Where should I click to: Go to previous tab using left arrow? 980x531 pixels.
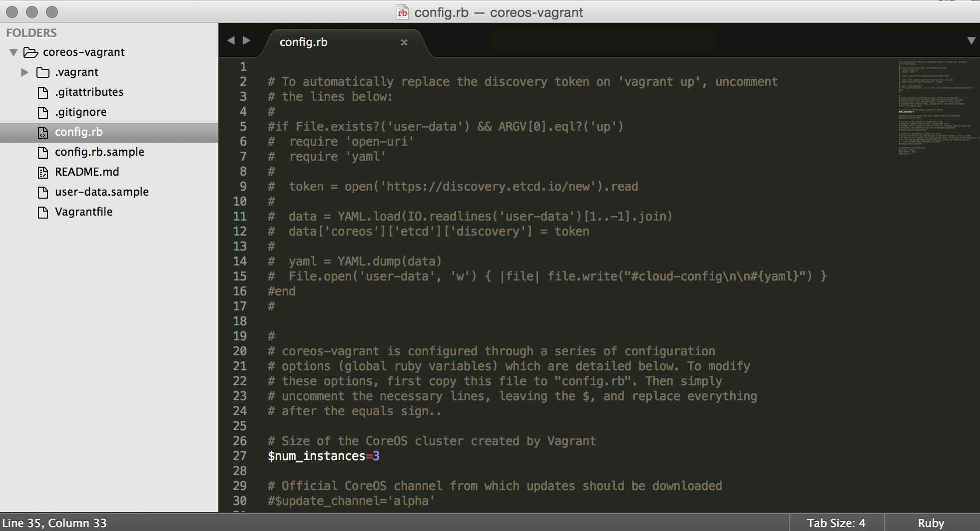click(231, 40)
